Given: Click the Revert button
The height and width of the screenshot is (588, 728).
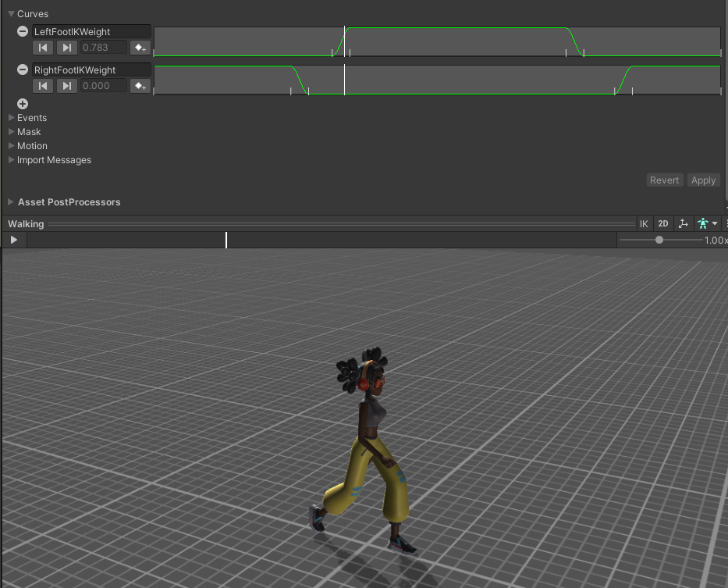Looking at the screenshot, I should click(x=664, y=180).
